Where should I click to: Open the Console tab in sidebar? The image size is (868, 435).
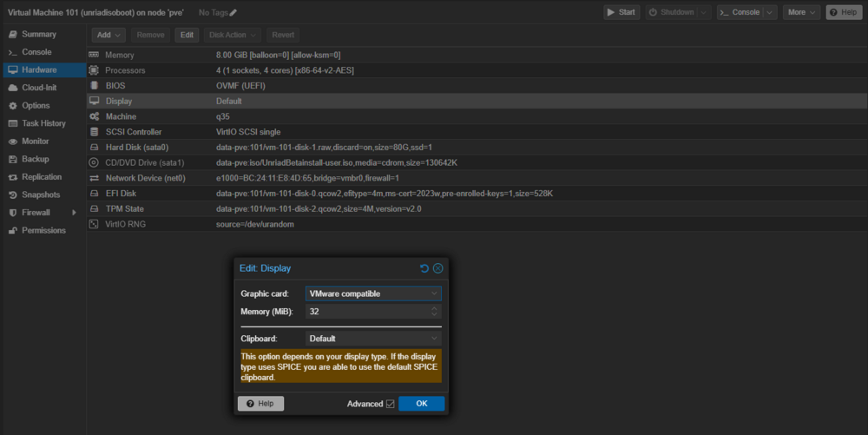(43, 52)
